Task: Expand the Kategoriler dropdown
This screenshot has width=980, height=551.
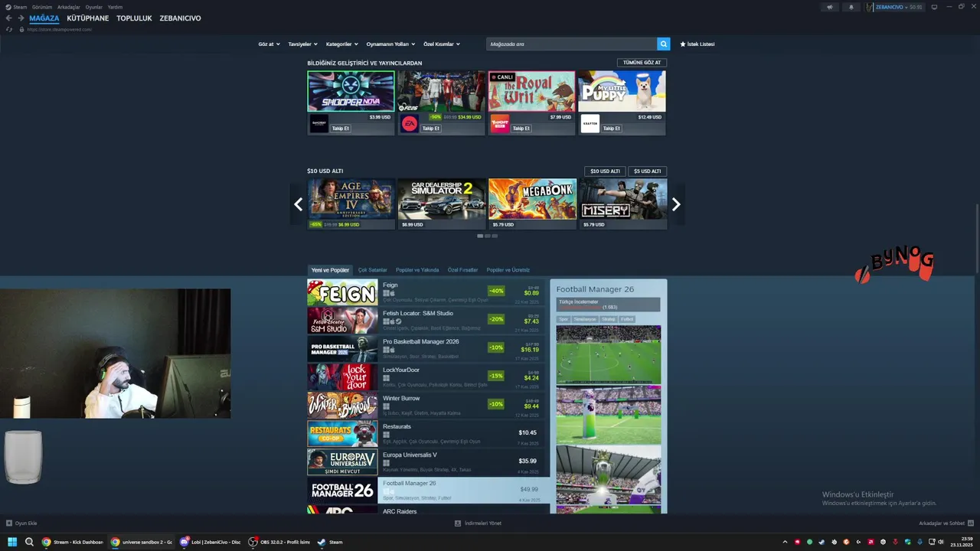Action: (x=341, y=44)
